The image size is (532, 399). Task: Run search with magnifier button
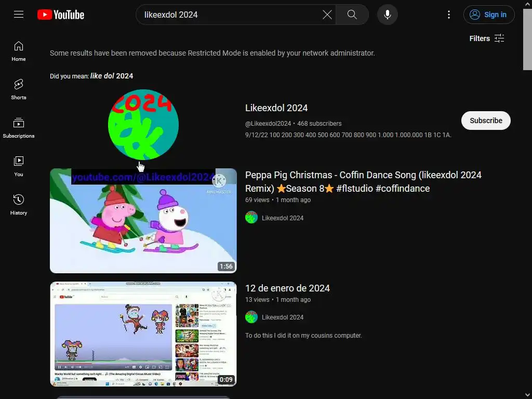(352, 15)
